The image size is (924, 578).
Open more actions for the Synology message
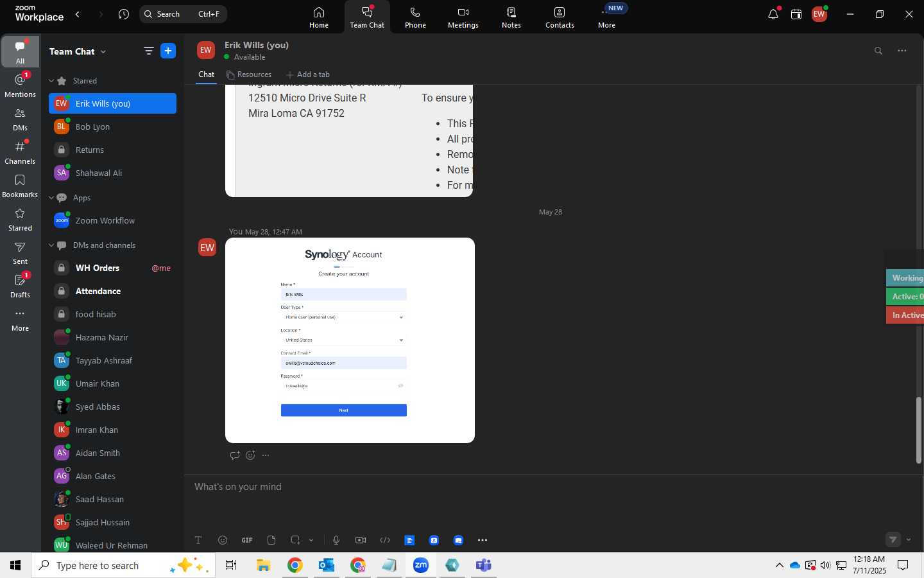tap(266, 455)
